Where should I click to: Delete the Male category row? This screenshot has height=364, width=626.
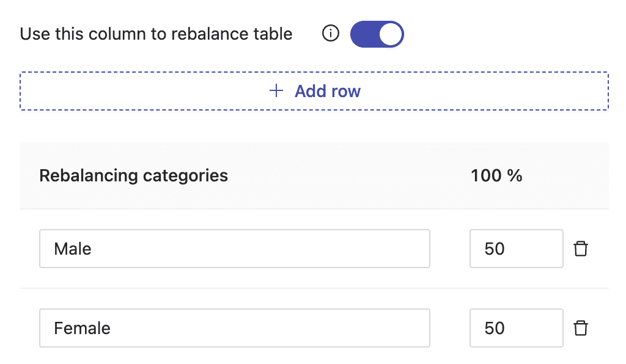coord(581,249)
